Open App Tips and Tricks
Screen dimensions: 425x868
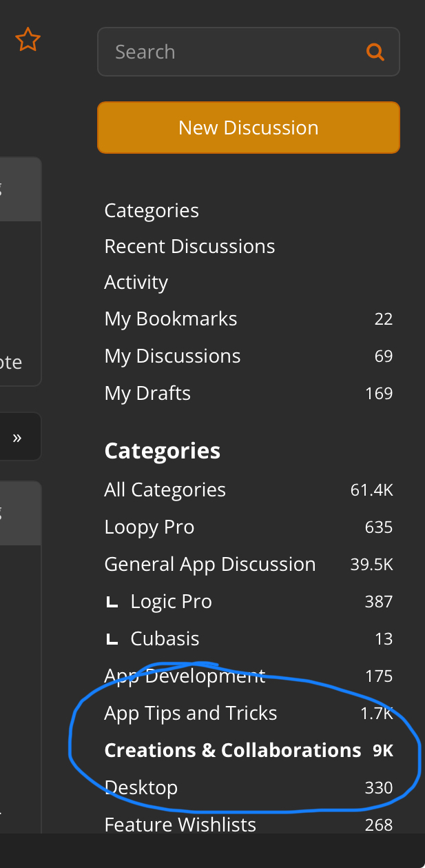tap(190, 713)
